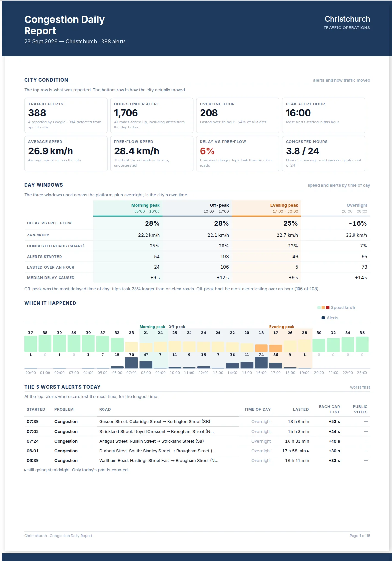Image resolution: width=392 pixels, height=561 pixels.
Task: Click the Morning peak average speed 22.2 km/h
Action: 149,235
